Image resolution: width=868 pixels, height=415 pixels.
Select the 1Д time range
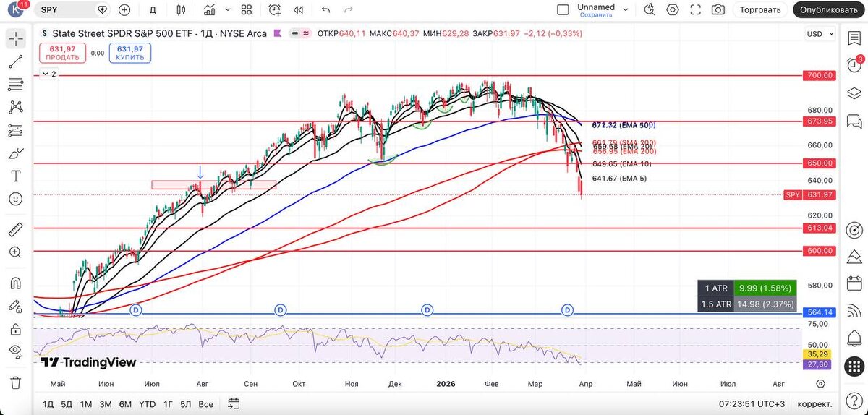tap(48, 403)
